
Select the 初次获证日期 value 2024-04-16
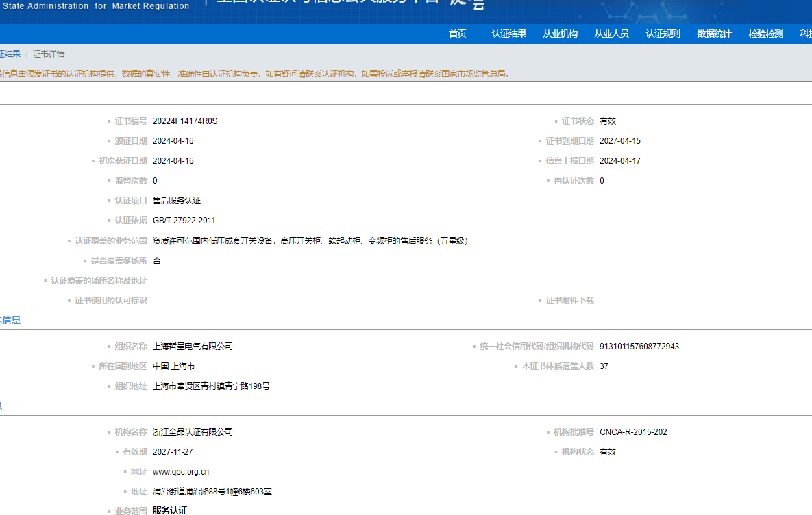173,161
